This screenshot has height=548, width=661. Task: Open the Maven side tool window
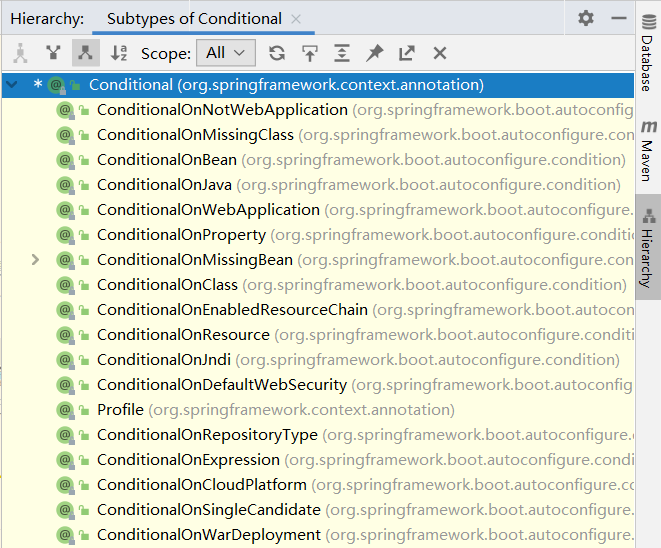pos(648,150)
